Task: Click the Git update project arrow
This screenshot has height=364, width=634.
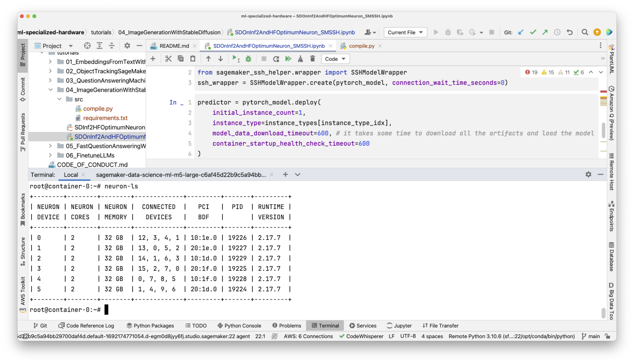Action: [521, 32]
